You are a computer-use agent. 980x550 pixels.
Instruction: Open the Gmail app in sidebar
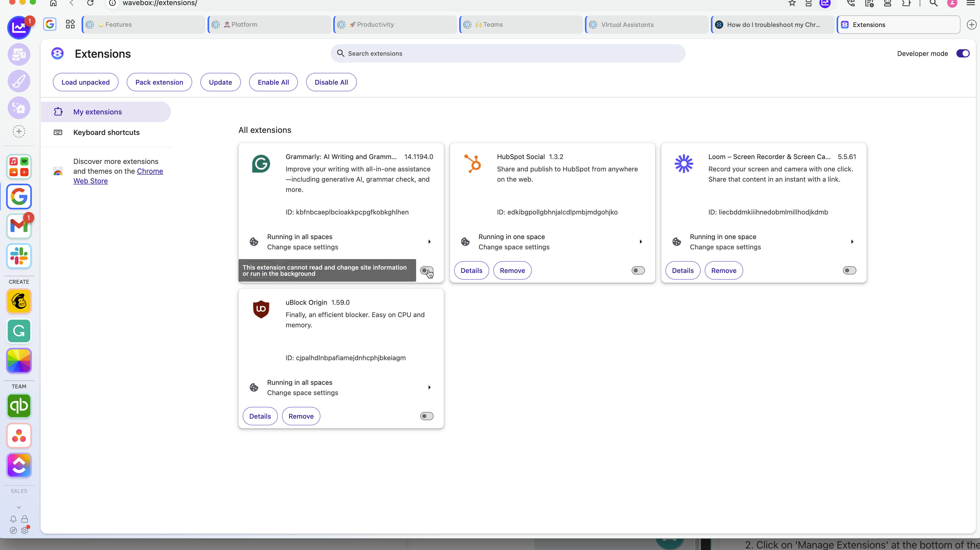click(19, 226)
